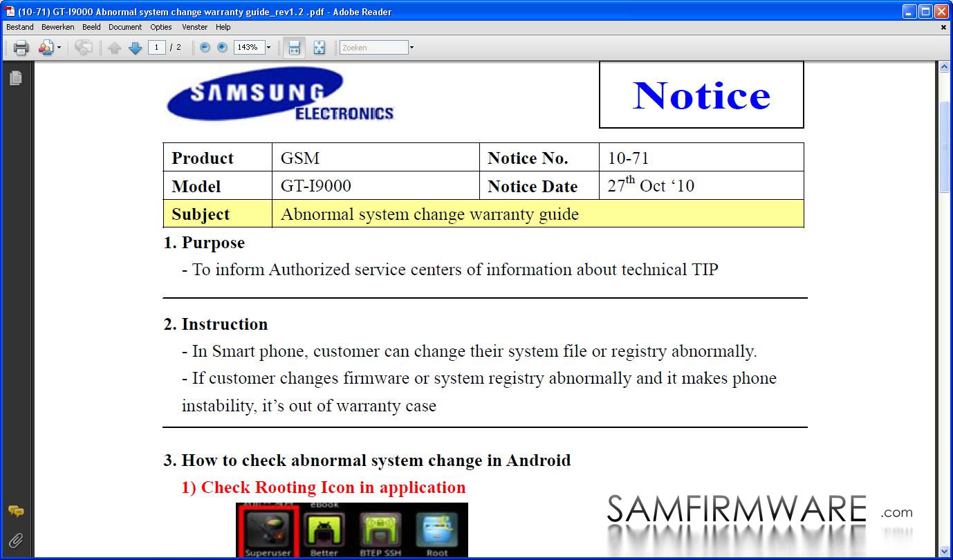Click the Adobe Reader PDF icon in the title bar
The width and height of the screenshot is (953, 560).
pyautogui.click(x=10, y=11)
